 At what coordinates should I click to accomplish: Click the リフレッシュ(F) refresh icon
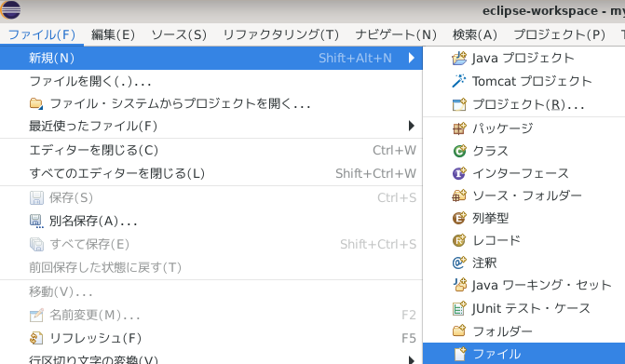click(36, 338)
